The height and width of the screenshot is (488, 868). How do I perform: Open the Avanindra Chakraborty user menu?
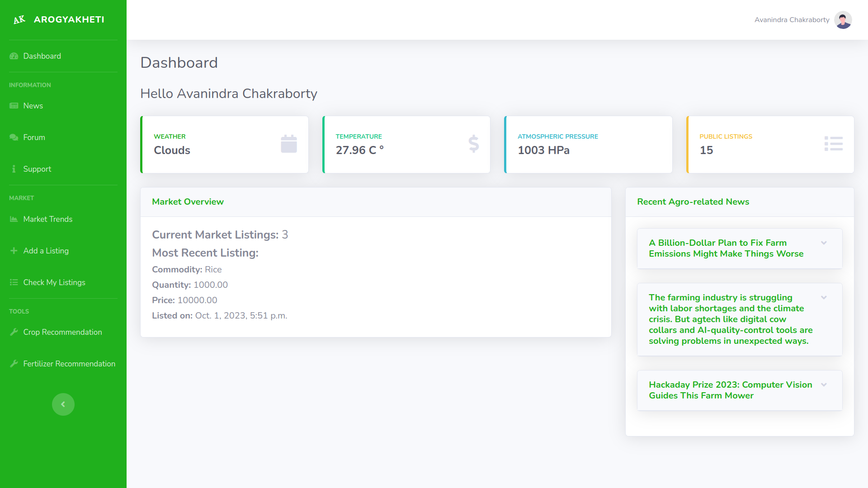click(x=792, y=20)
